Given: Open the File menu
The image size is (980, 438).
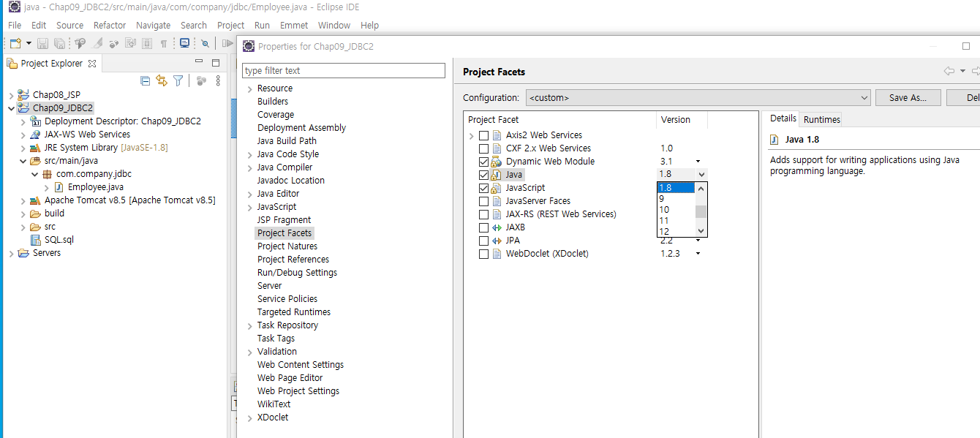Looking at the screenshot, I should (15, 25).
